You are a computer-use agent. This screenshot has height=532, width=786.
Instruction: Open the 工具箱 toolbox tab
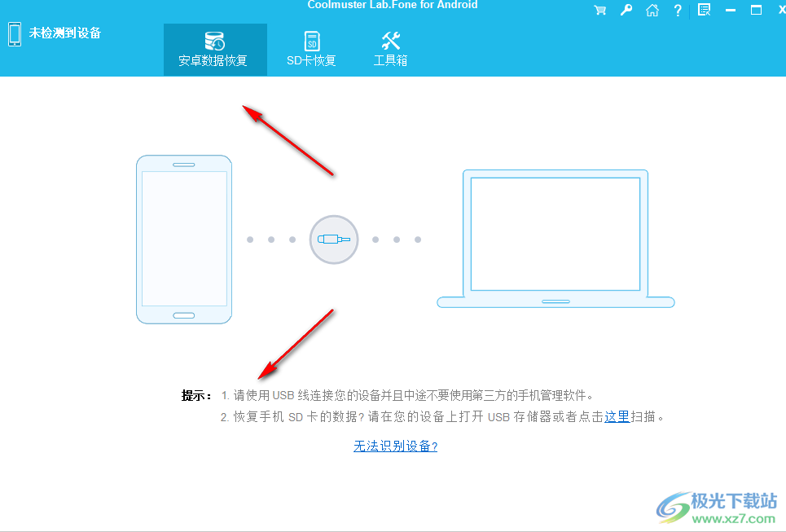[389, 49]
